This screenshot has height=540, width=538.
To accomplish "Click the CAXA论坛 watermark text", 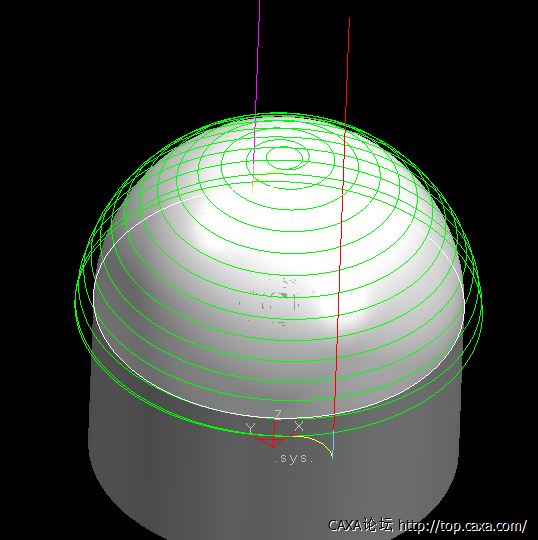I will point(360,525).
